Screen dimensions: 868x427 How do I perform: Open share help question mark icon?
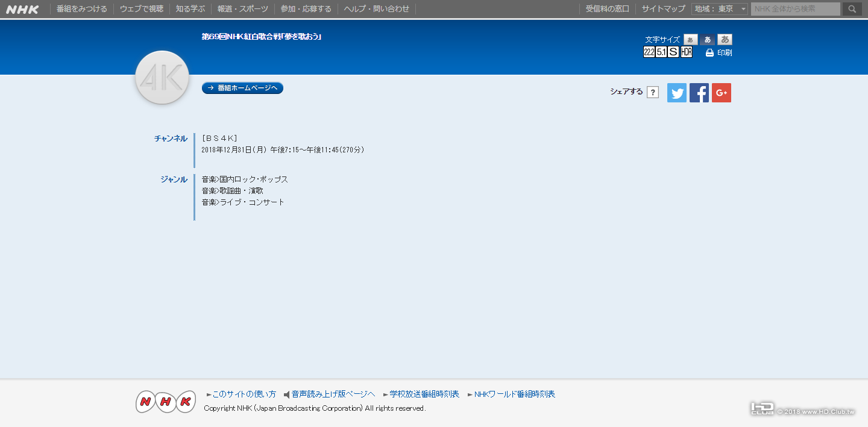tap(653, 93)
